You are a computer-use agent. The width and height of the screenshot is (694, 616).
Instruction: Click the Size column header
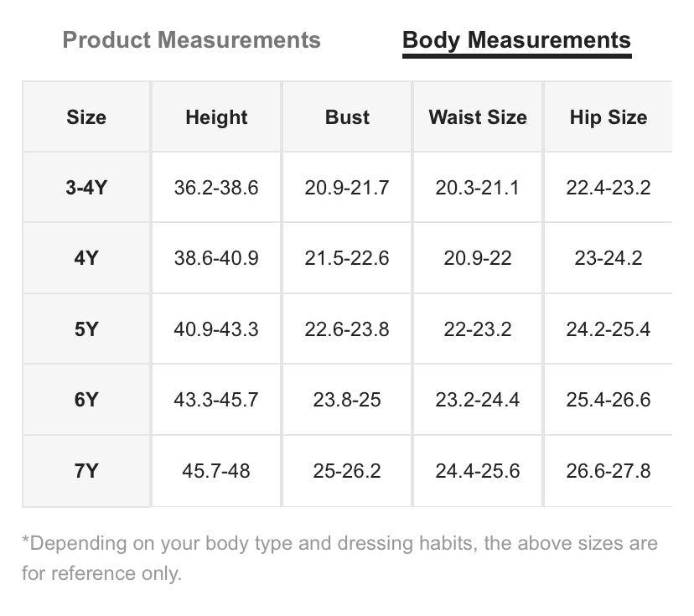click(x=86, y=117)
